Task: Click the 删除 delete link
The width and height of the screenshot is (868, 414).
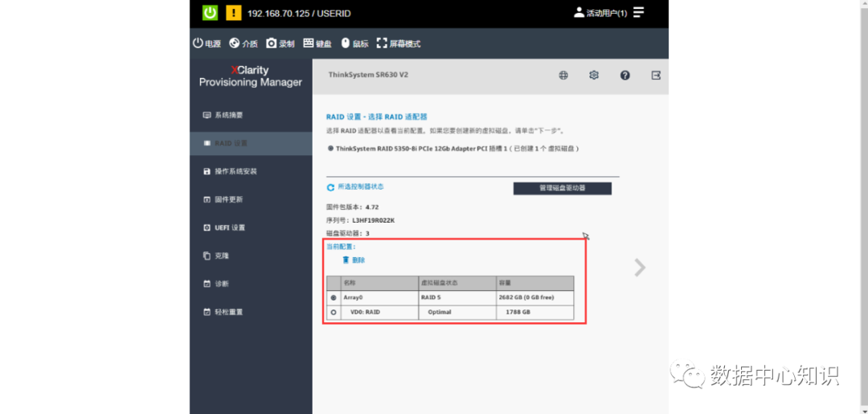Action: pyautogui.click(x=354, y=260)
